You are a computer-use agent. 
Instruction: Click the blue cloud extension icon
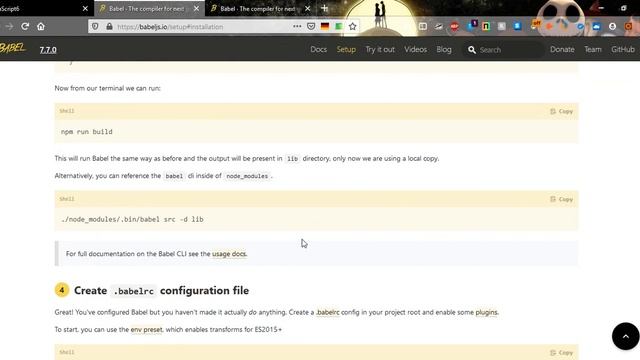tap(596, 27)
